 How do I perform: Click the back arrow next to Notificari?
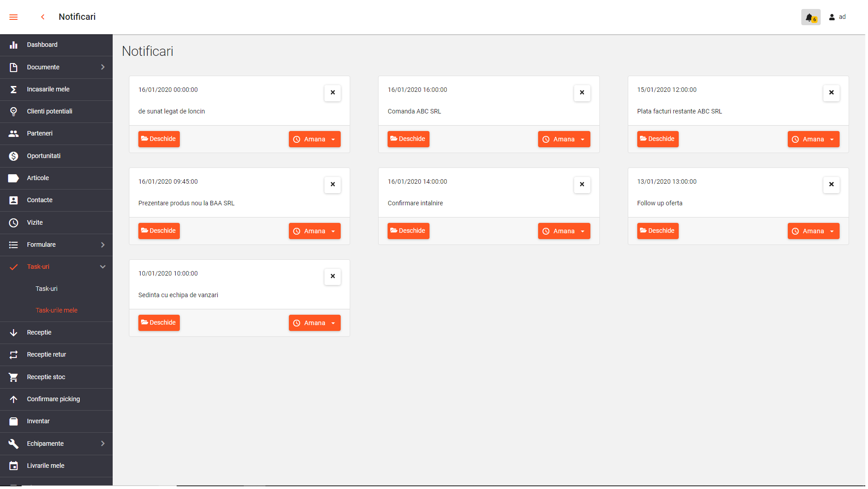(x=43, y=17)
